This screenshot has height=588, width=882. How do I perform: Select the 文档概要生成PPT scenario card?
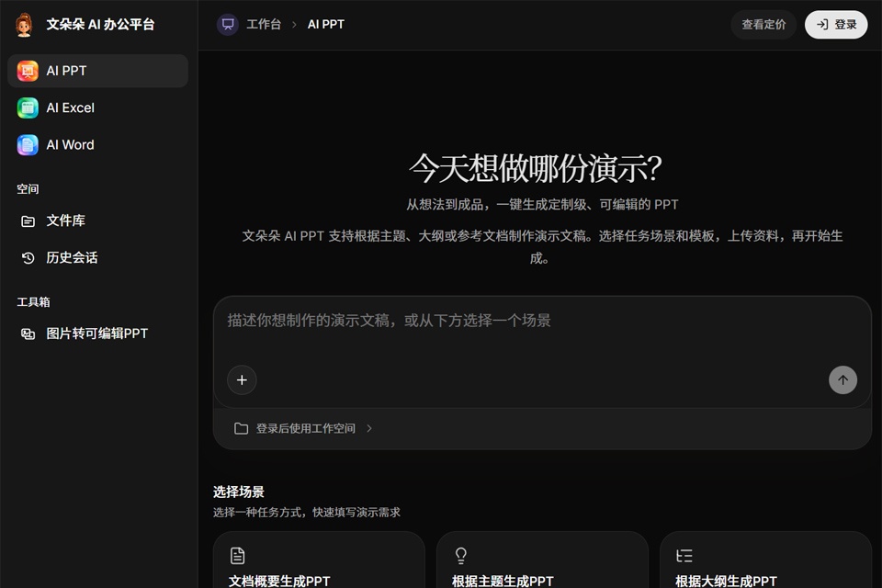(319, 560)
